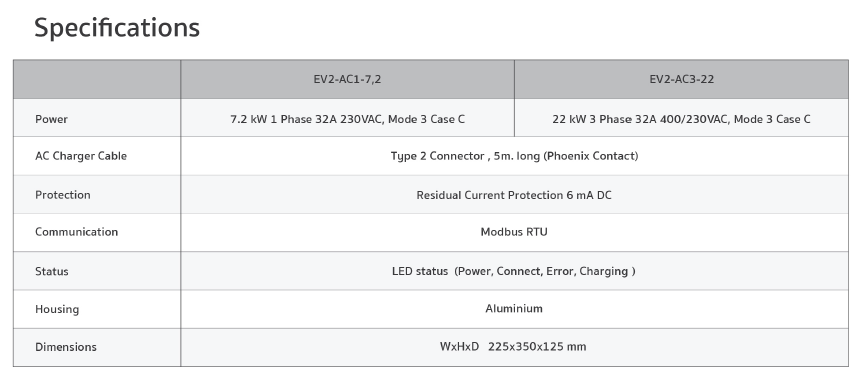Click the Specifications heading

(x=117, y=28)
